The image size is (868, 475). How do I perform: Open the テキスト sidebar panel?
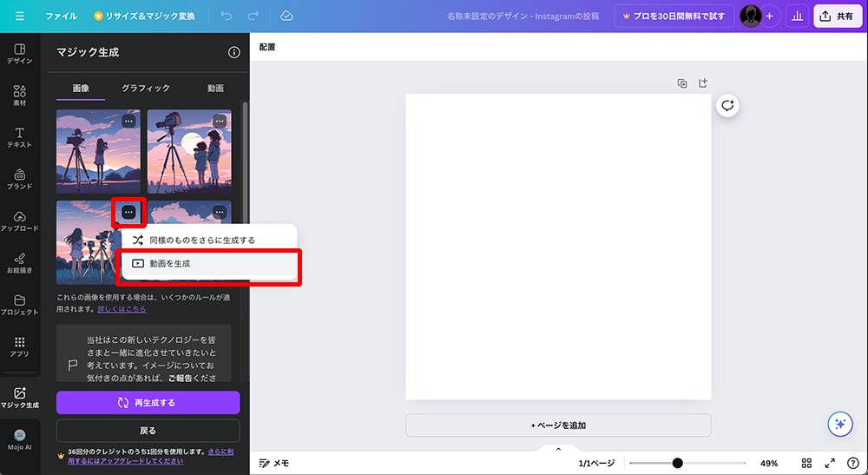coord(20,137)
